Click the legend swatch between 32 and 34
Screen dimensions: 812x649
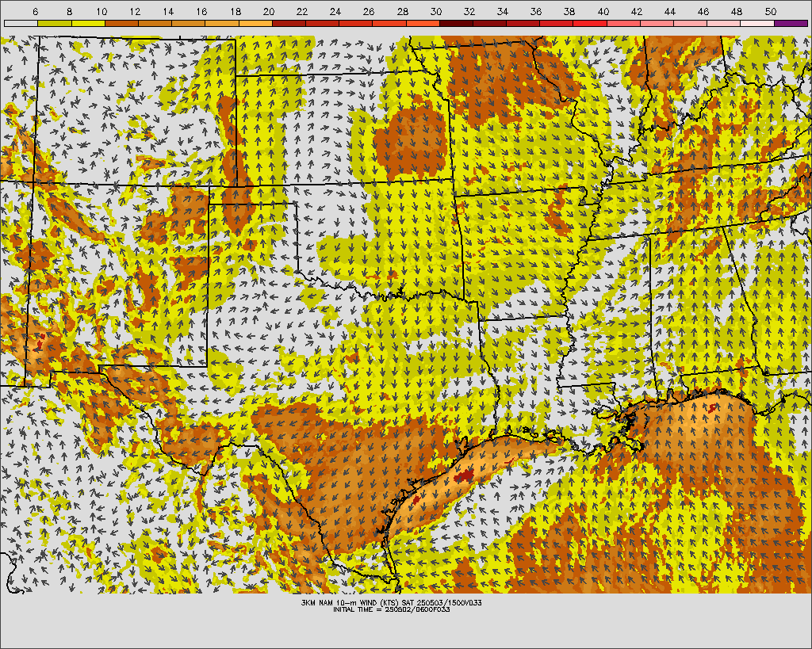pyautogui.click(x=490, y=23)
